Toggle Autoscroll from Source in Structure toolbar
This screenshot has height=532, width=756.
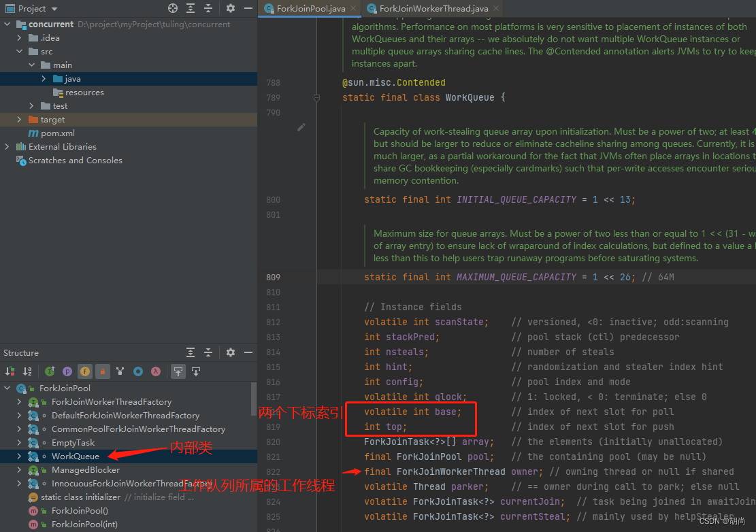[196, 371]
